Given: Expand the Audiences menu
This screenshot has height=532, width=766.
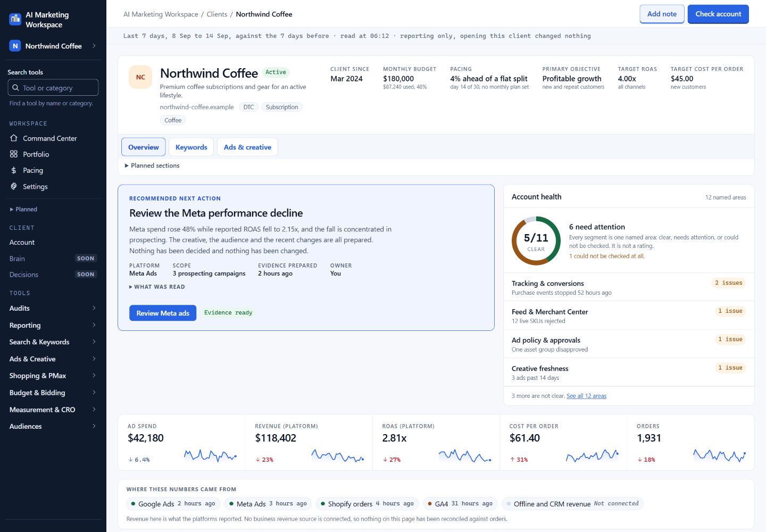Looking at the screenshot, I should tap(53, 426).
